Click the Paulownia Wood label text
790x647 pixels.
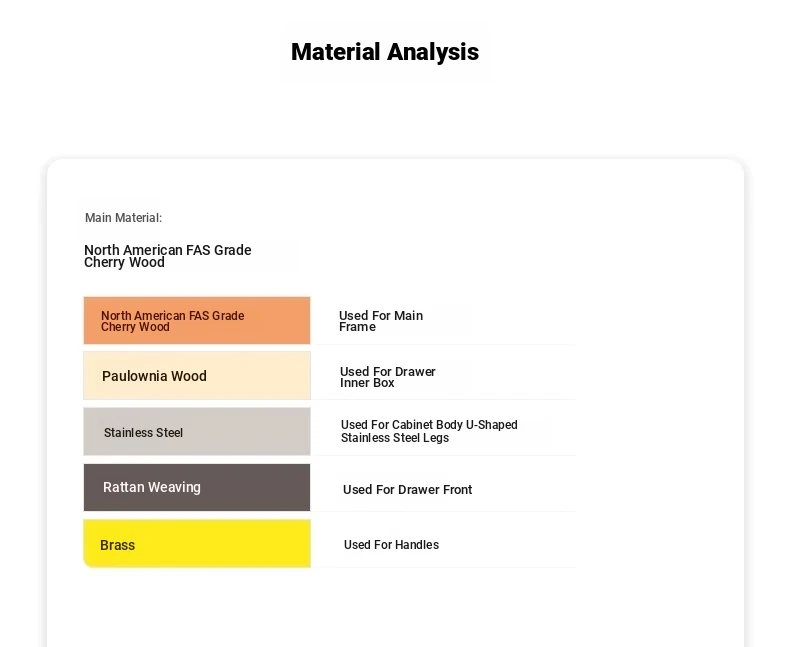(154, 376)
